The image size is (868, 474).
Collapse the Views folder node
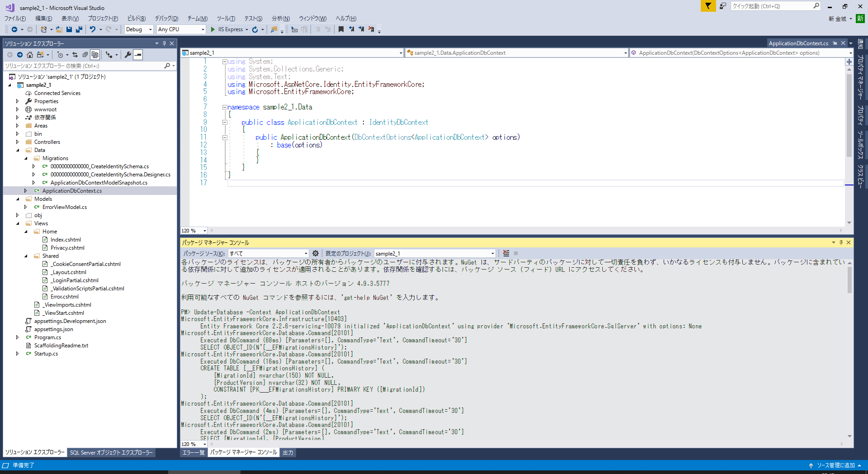click(18, 223)
